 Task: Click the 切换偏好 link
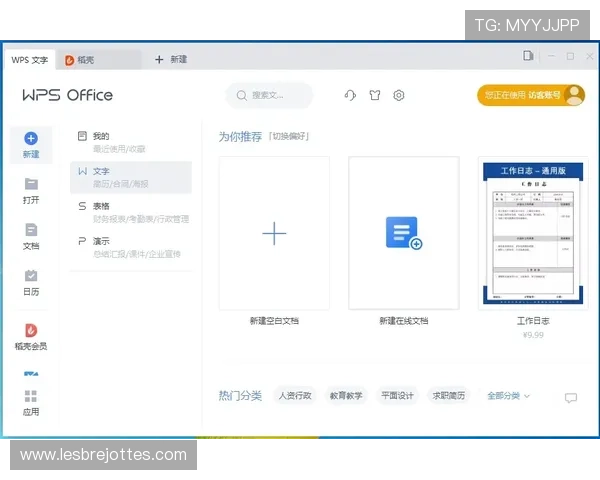point(289,136)
